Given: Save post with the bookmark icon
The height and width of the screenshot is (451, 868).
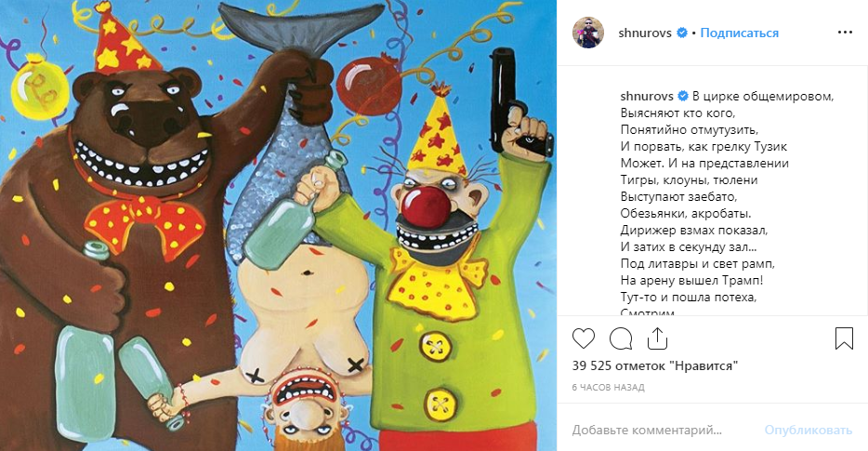Looking at the screenshot, I should pos(844,338).
